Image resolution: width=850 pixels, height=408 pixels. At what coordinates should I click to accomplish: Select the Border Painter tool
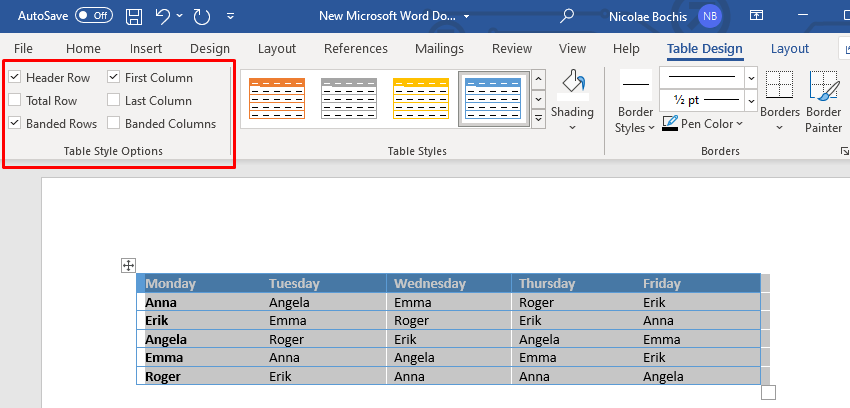pyautogui.click(x=824, y=88)
